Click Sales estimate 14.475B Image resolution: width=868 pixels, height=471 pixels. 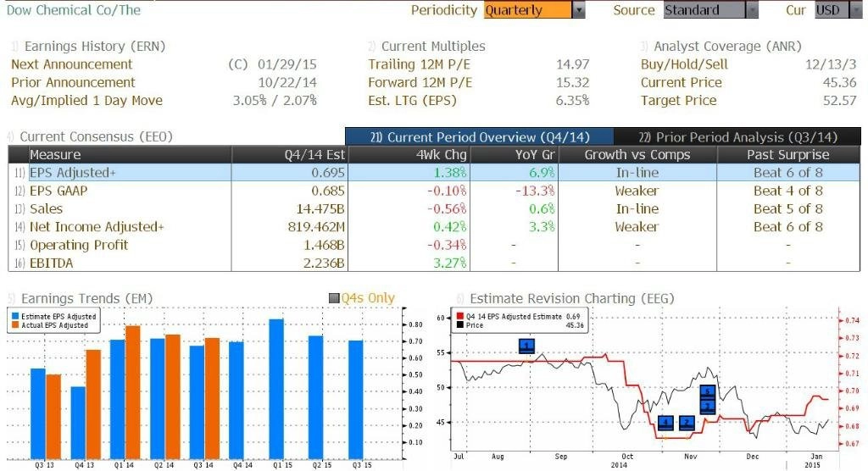tap(320, 208)
